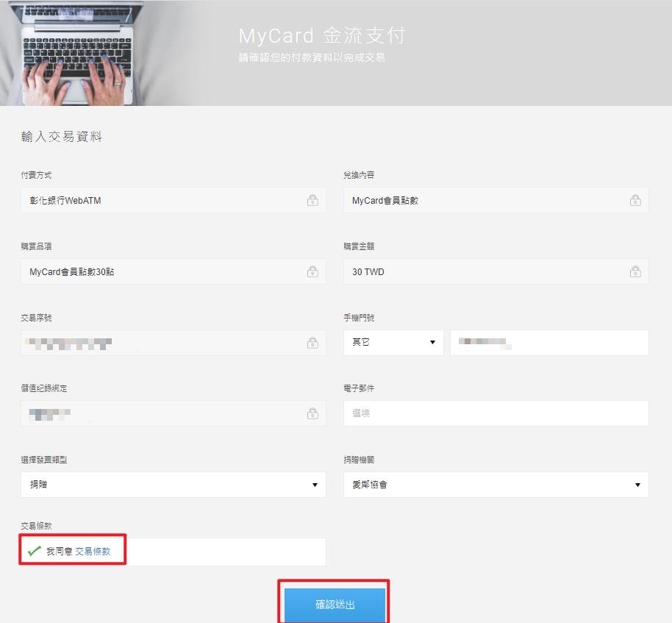The width and height of the screenshot is (672, 623).
Task: Click lock icon in 付費方式 field
Action: coord(312,200)
